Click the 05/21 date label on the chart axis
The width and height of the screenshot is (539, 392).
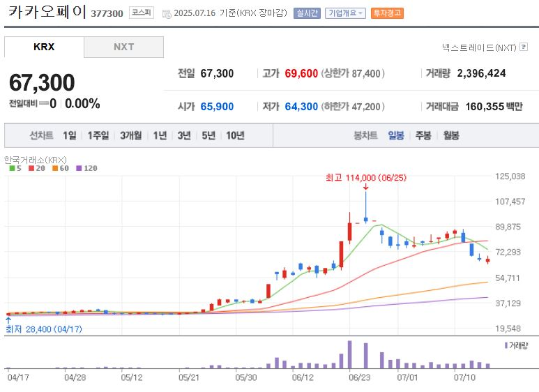189,377
